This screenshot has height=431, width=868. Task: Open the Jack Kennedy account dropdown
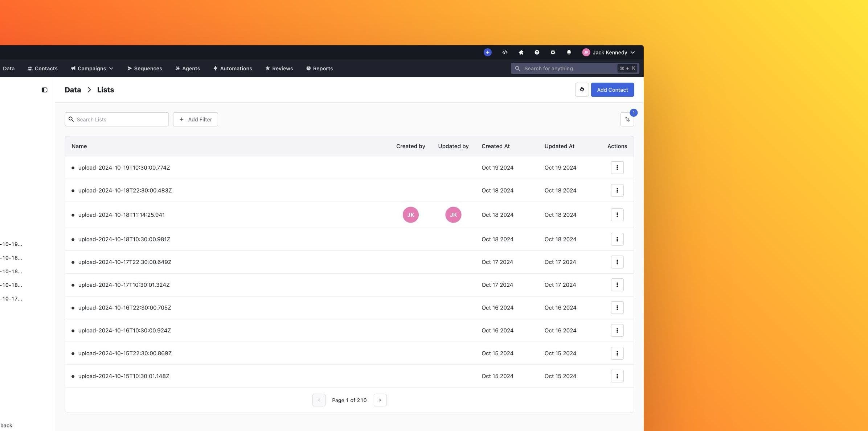pos(609,52)
